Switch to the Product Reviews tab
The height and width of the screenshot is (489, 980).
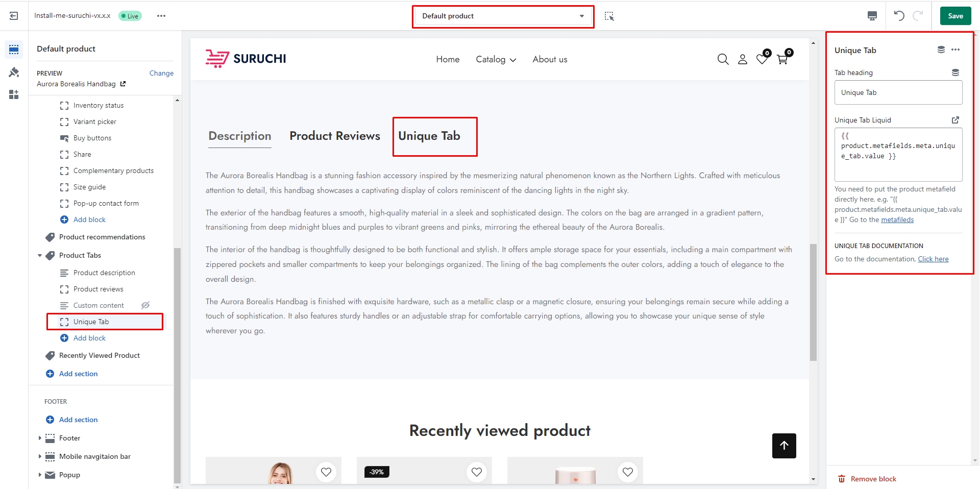[x=335, y=136]
